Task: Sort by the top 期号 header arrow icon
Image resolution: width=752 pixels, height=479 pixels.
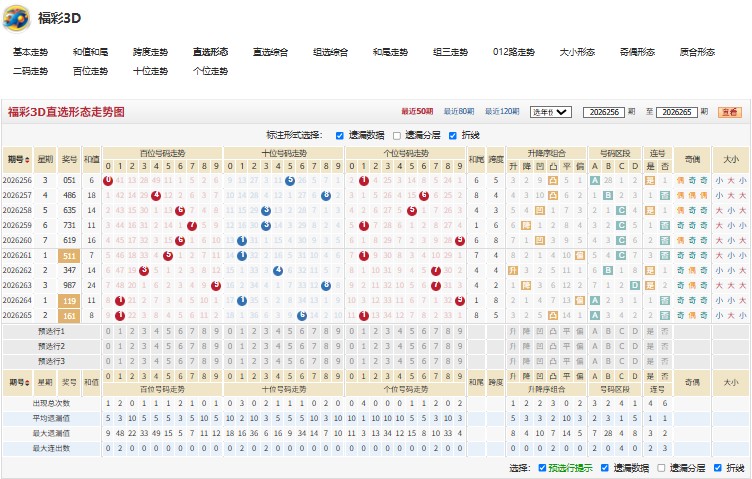Action: (x=27, y=160)
